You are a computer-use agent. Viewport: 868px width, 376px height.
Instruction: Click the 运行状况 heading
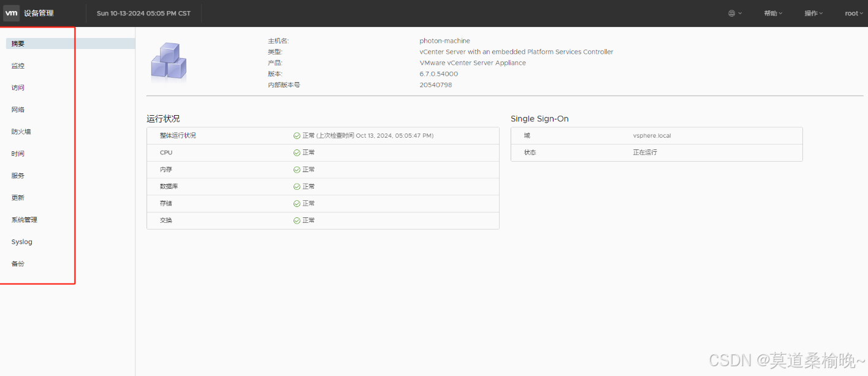coord(163,119)
